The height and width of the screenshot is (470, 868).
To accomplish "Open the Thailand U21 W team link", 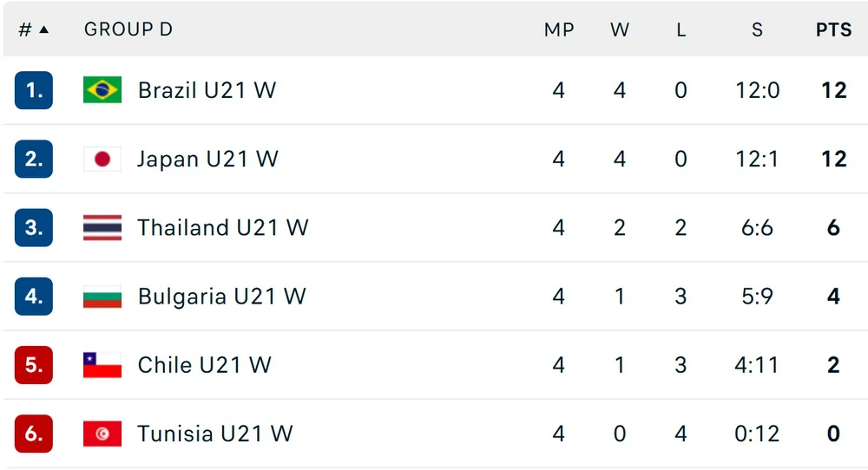I will point(223,228).
